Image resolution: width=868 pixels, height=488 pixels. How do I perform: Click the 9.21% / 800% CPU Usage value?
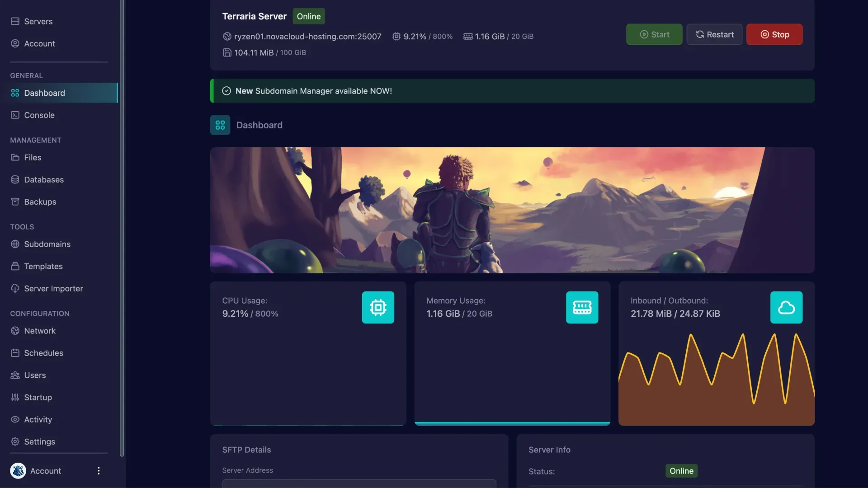[x=250, y=314]
